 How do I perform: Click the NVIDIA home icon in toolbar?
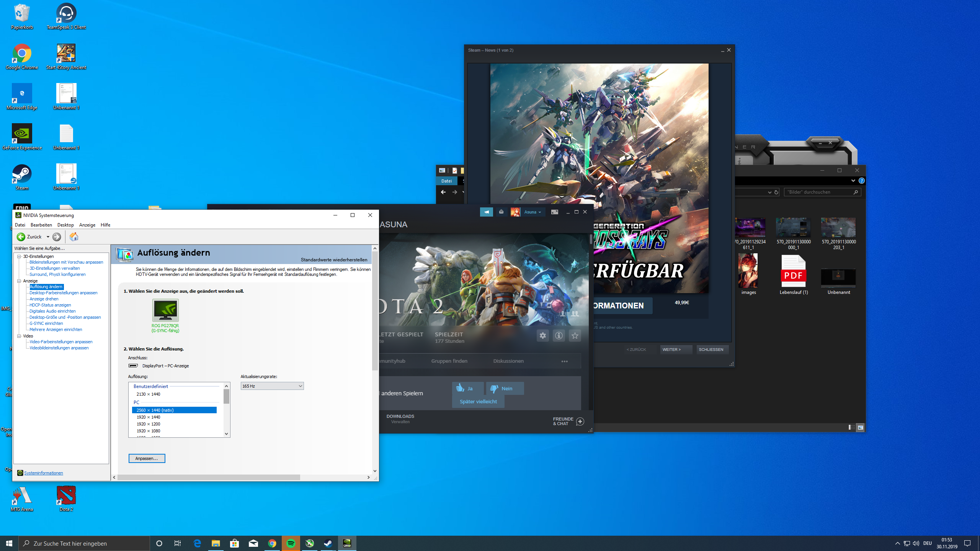tap(74, 237)
